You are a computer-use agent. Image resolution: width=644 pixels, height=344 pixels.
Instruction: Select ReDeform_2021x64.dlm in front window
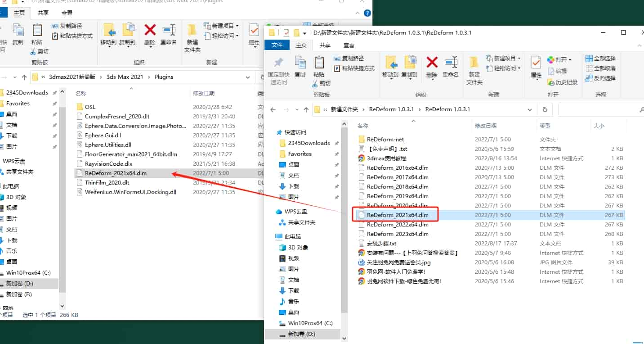(x=490, y=215)
